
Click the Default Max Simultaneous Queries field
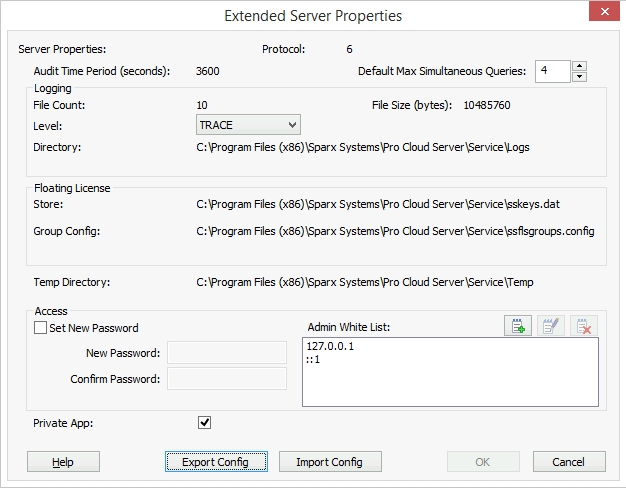click(551, 71)
